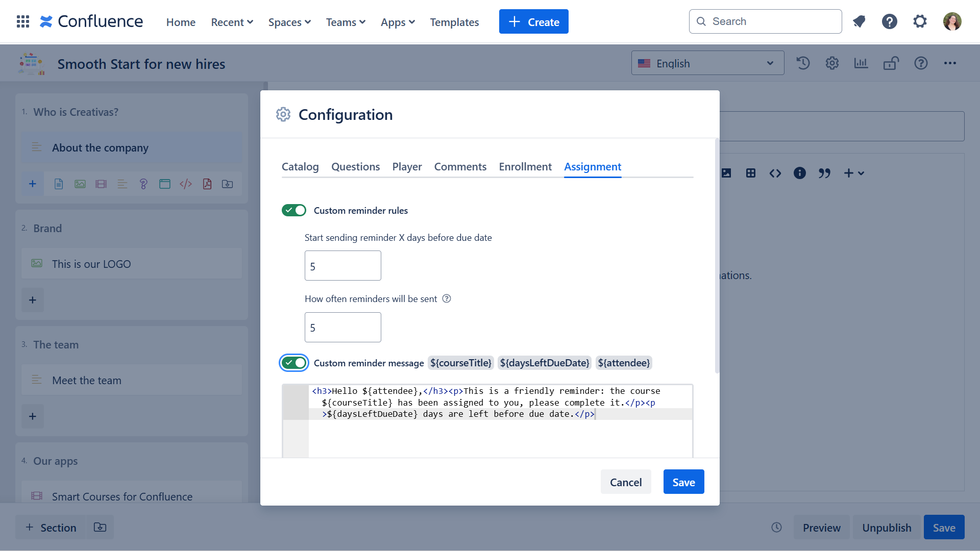Click the version history clock icon
The height and width of the screenshot is (551, 980).
pos(803,63)
